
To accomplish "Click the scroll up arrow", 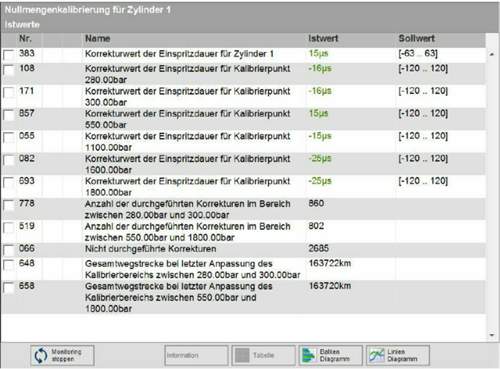I will pyautogui.click(x=492, y=54).
